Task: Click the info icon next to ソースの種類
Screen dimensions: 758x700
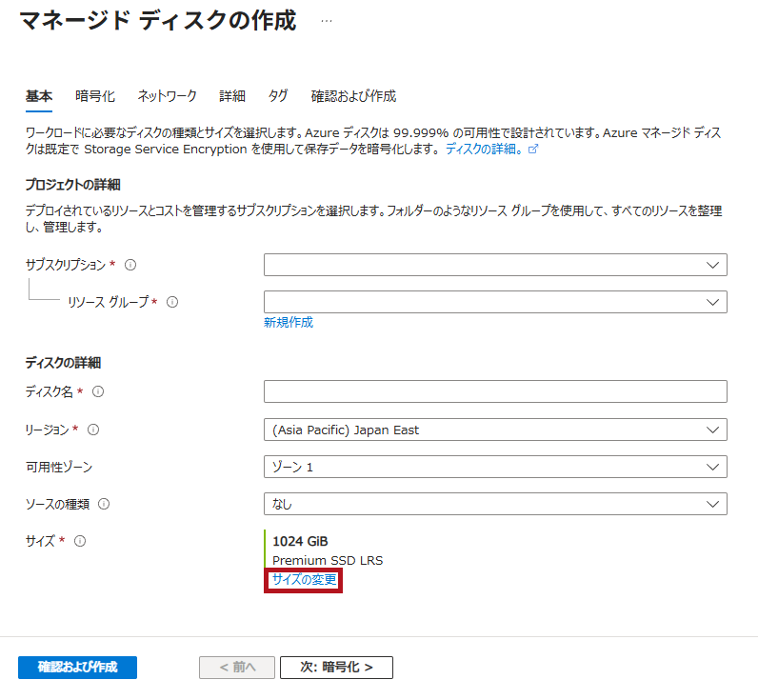Action: [x=104, y=504]
